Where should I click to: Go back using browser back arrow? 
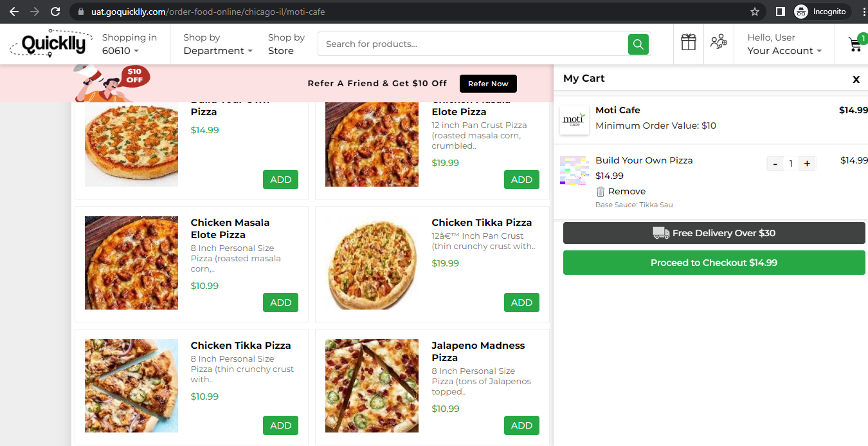click(x=14, y=12)
